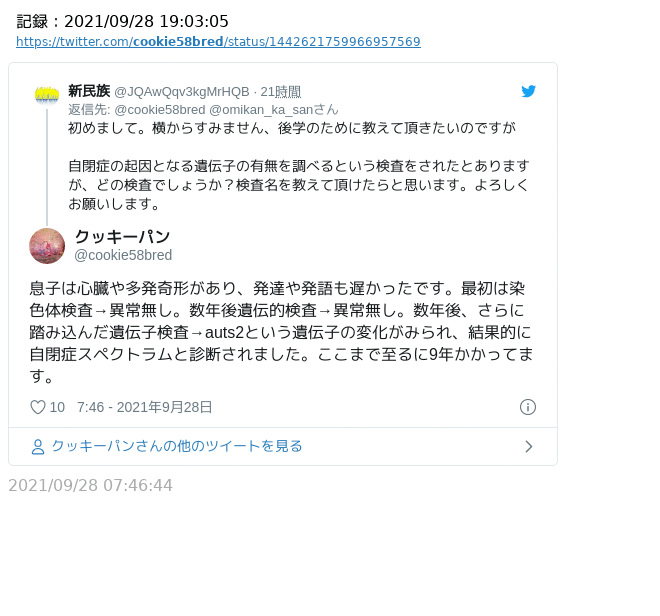Open the tweet info circle icon
The height and width of the screenshot is (616, 660).
(x=528, y=407)
